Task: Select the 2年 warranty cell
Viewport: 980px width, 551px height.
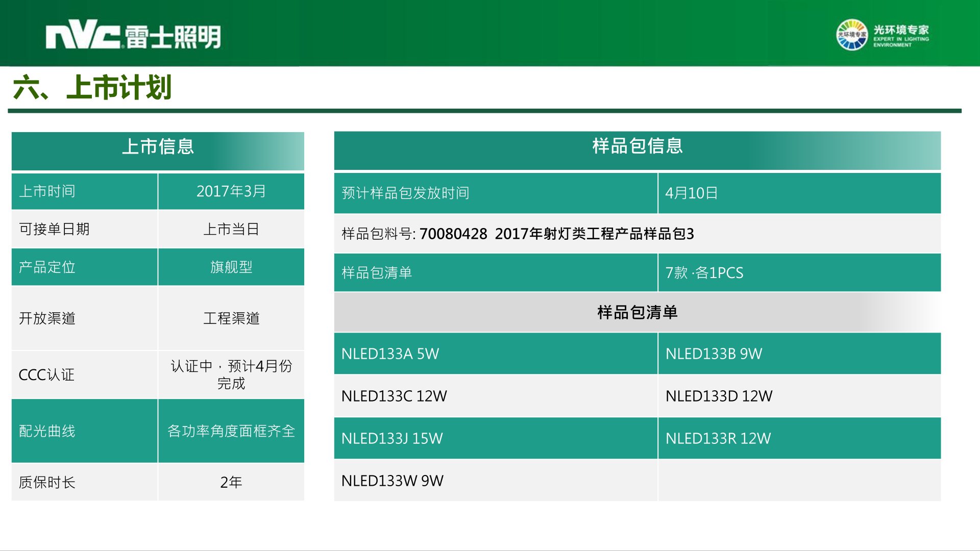Action: [231, 482]
